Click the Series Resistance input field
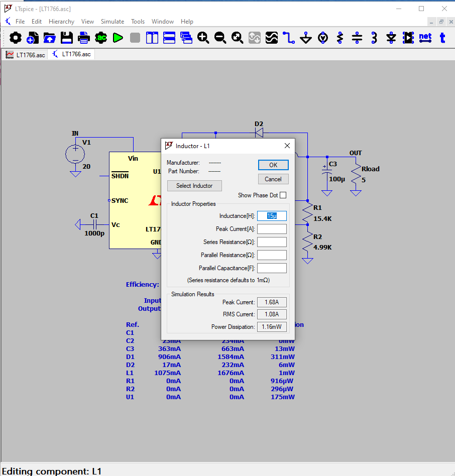455x476 pixels. [272, 242]
